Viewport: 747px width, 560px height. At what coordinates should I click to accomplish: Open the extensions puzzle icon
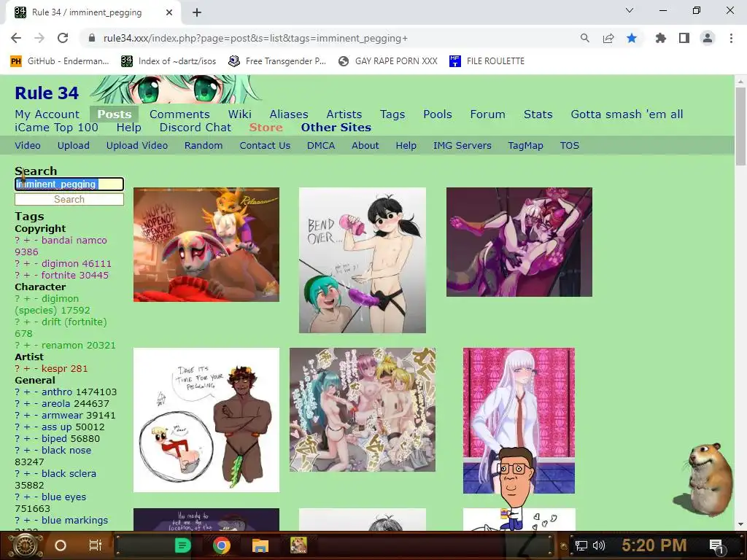coord(660,38)
